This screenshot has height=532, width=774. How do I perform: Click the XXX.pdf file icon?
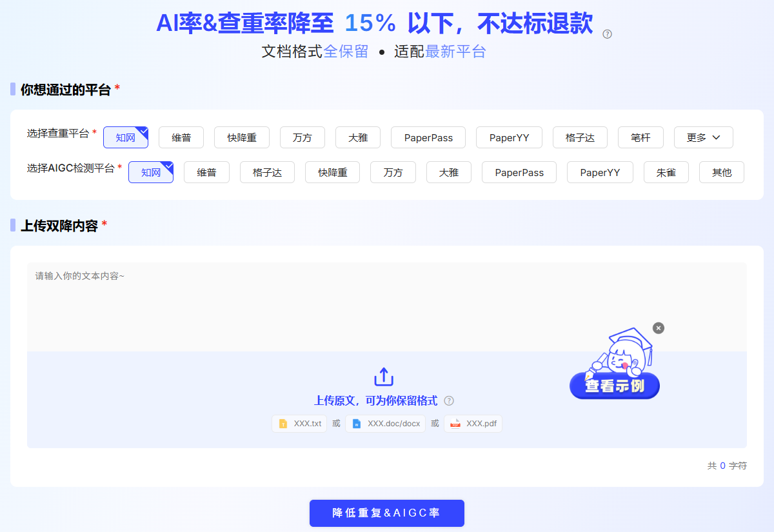point(455,424)
